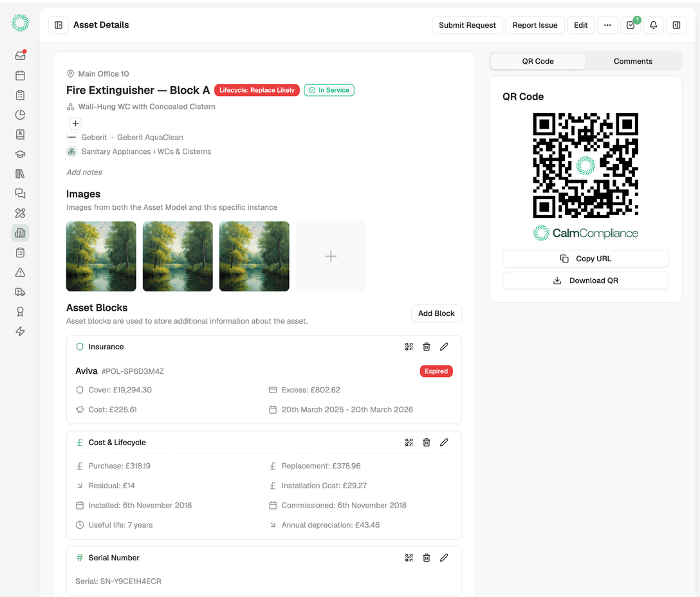Open the calendar icon in sidebar

pos(20,75)
